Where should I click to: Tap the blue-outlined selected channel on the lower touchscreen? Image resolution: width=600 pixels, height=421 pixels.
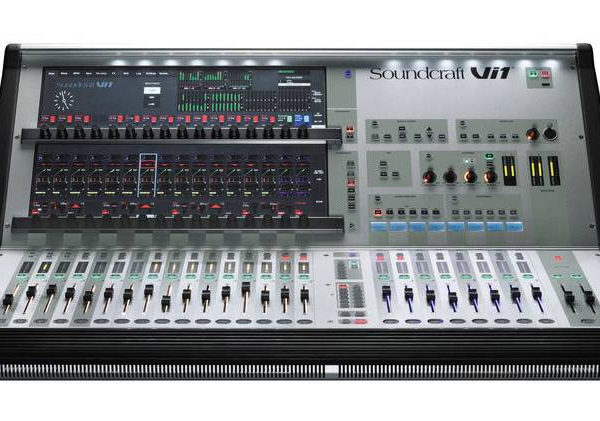point(148,175)
